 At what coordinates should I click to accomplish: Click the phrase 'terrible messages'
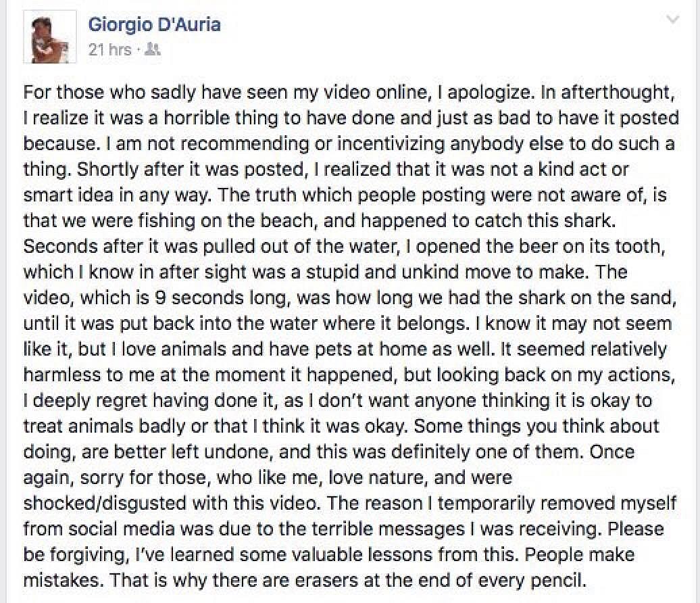coord(395,529)
